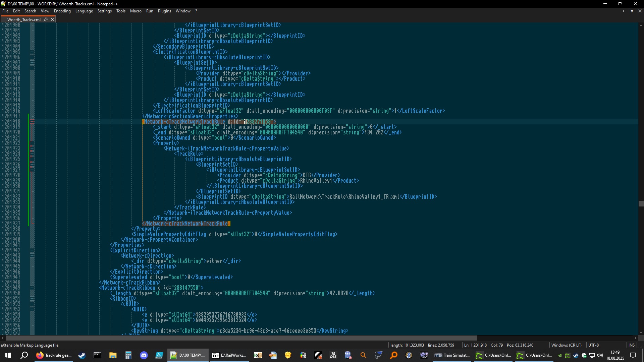The height and width of the screenshot is (362, 644).
Task: Click the UTF-8 encoding status field
Action: [x=593, y=345]
